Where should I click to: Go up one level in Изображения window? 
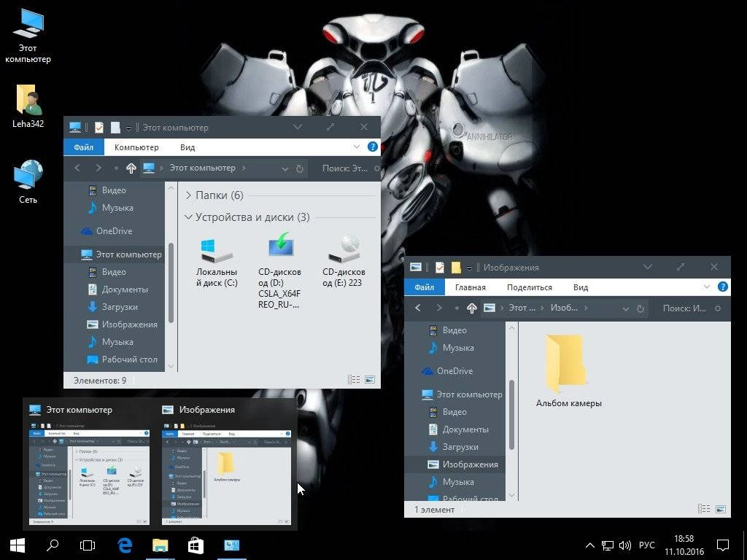(472, 308)
